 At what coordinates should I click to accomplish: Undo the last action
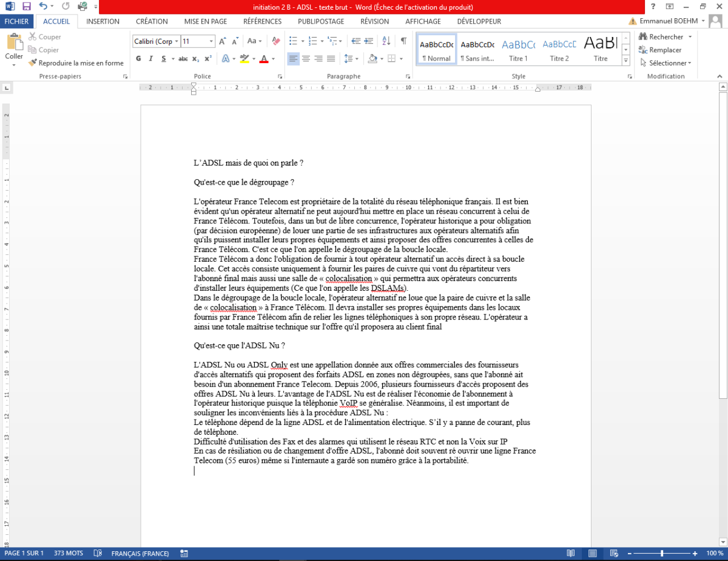(x=43, y=7)
